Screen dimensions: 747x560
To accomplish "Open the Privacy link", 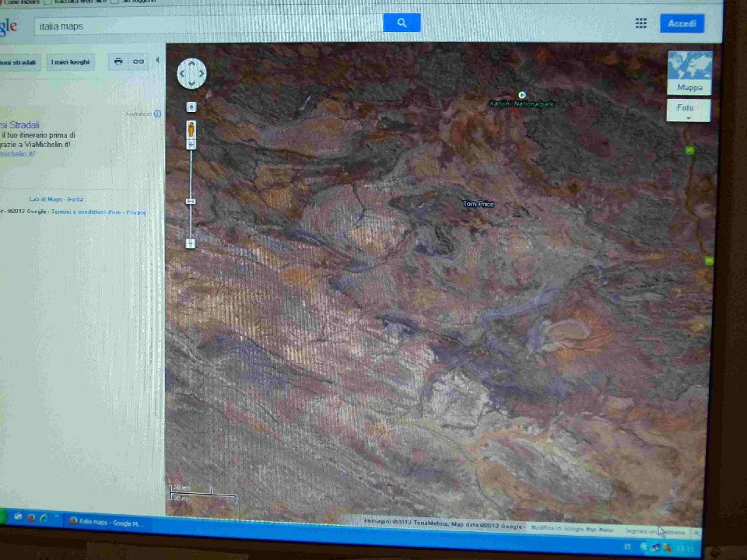I will [136, 212].
